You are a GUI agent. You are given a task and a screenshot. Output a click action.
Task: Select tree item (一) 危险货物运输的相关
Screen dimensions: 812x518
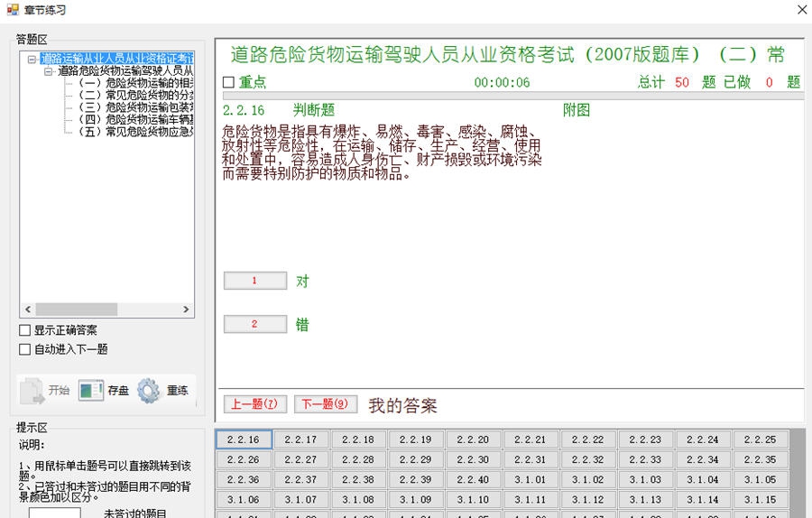tap(135, 83)
